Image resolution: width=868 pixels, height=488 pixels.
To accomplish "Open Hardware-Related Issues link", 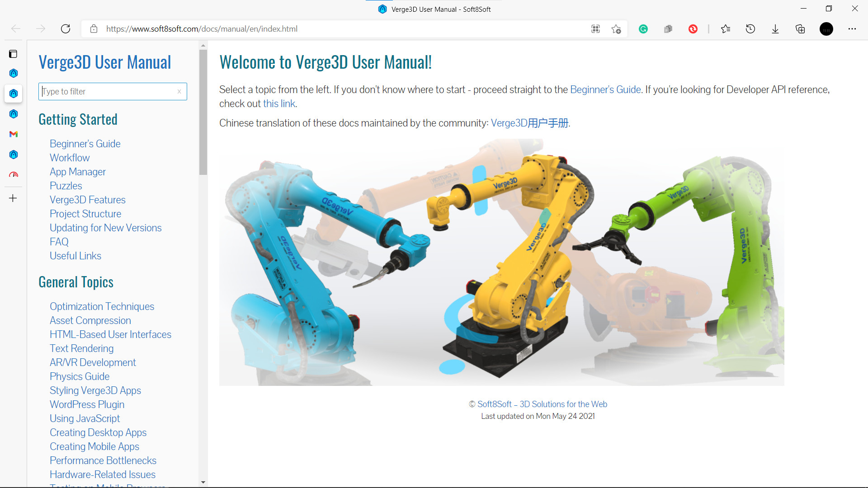I will 103,474.
